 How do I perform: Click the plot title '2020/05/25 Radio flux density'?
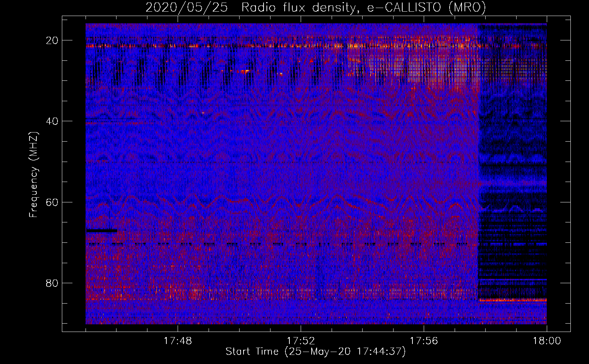[316, 8]
